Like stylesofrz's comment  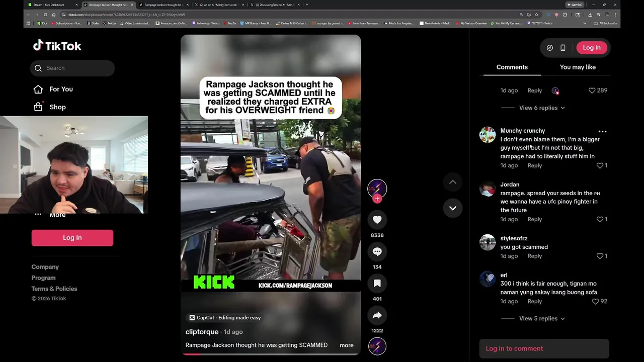[x=600, y=256]
